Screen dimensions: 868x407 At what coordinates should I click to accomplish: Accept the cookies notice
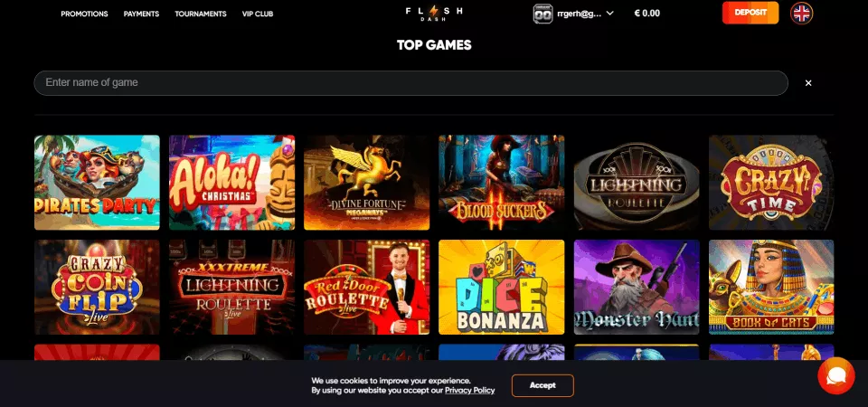[542, 385]
